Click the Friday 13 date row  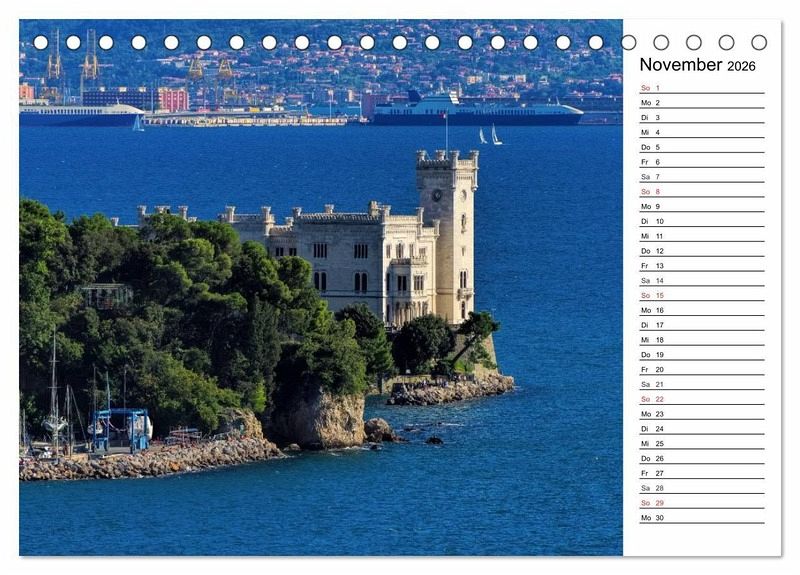pyautogui.click(x=700, y=266)
